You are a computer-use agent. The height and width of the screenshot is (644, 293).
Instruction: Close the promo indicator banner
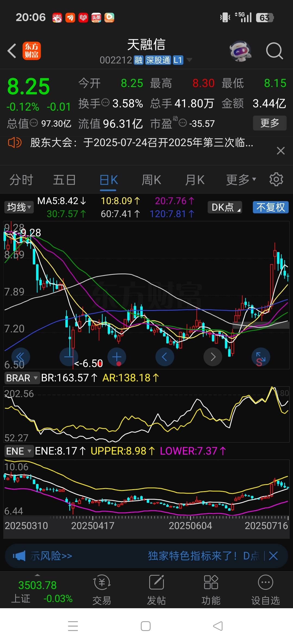273,556
